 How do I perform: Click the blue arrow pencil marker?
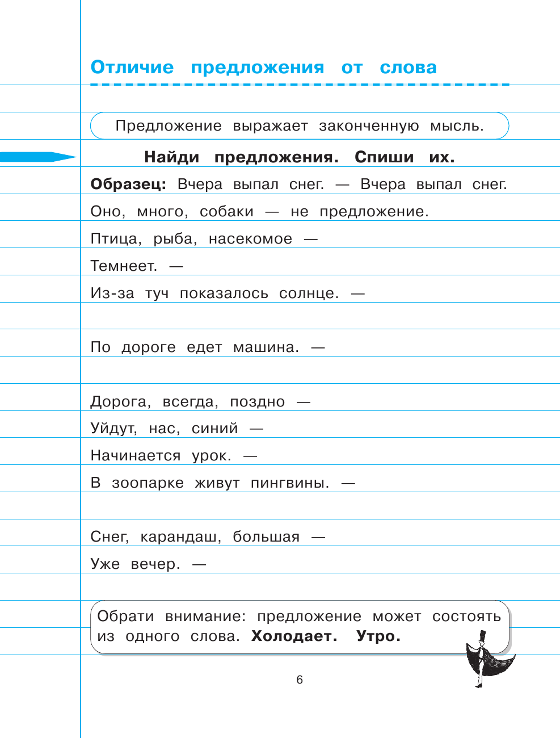coord(38,157)
